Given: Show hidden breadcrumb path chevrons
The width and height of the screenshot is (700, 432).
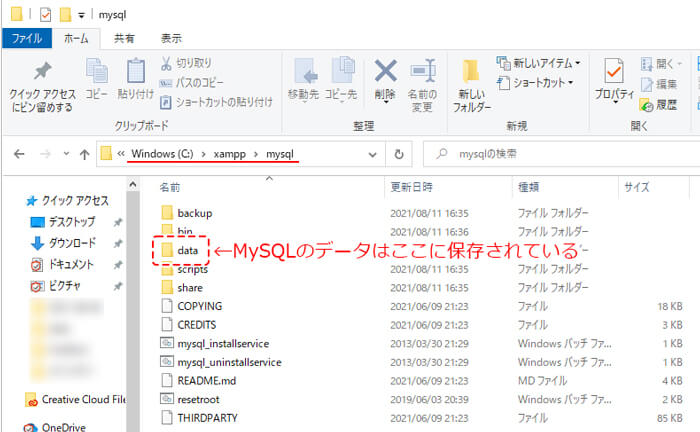Looking at the screenshot, I should pyautogui.click(x=121, y=154).
